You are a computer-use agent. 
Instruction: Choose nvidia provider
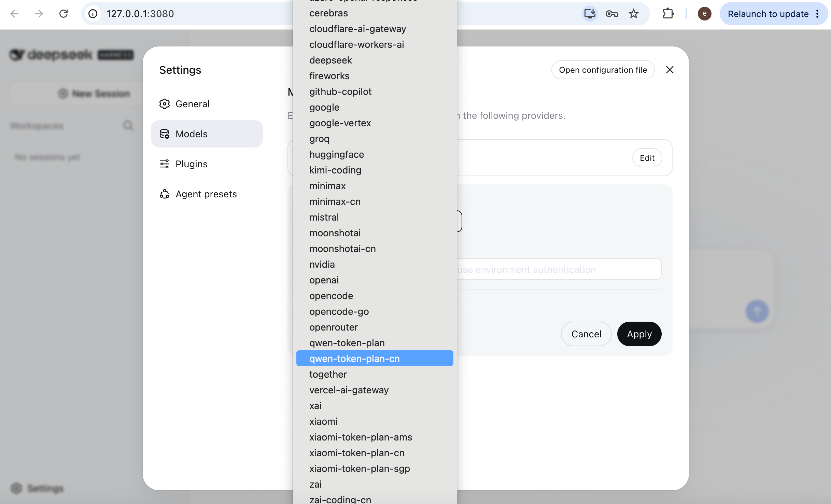point(375,264)
